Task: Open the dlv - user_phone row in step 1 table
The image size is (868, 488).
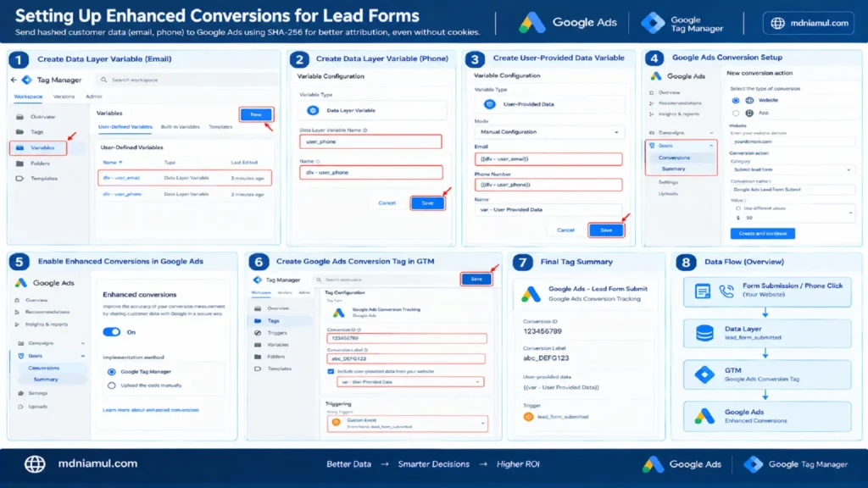Action: click(x=185, y=194)
